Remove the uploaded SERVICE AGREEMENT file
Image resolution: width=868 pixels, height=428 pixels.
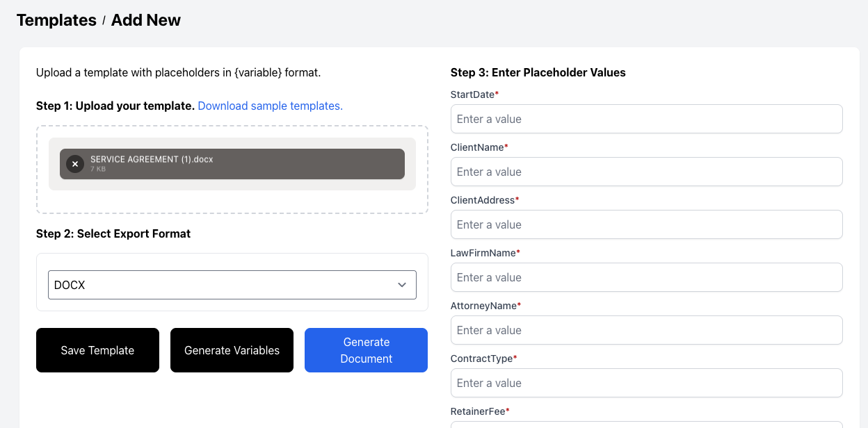(75, 164)
